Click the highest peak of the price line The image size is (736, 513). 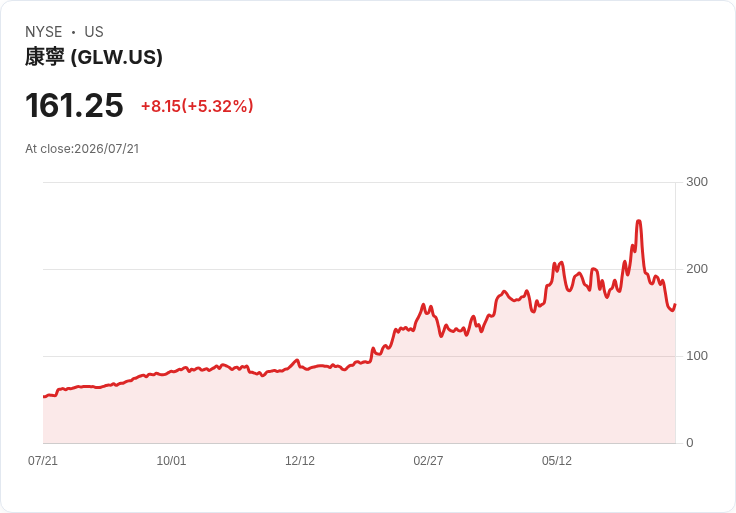(x=638, y=221)
